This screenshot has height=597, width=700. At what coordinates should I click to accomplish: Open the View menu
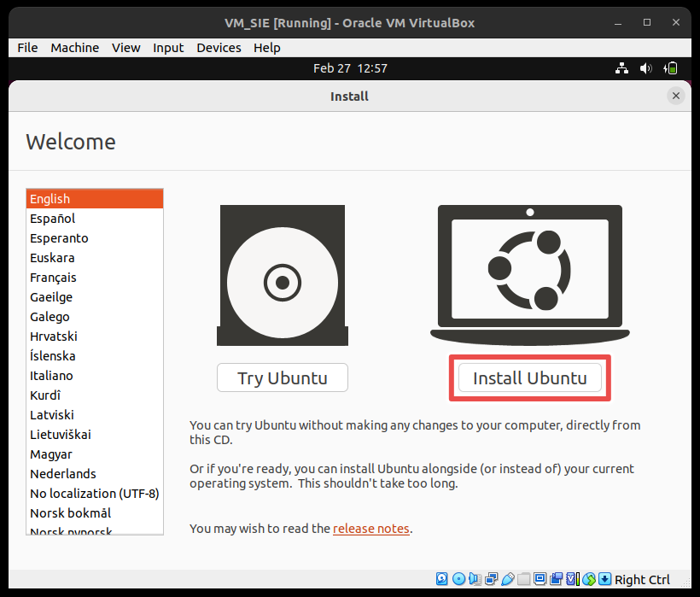[x=125, y=47]
